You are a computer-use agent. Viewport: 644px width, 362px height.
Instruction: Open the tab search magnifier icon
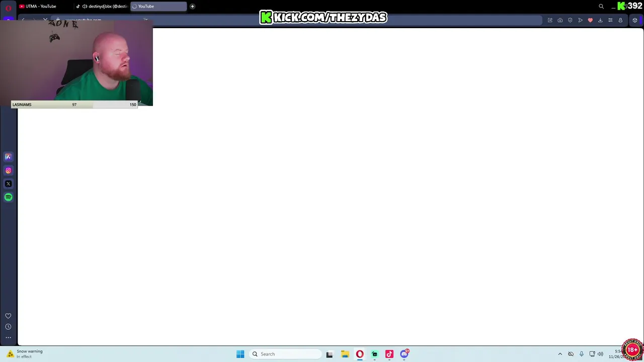pos(601,7)
